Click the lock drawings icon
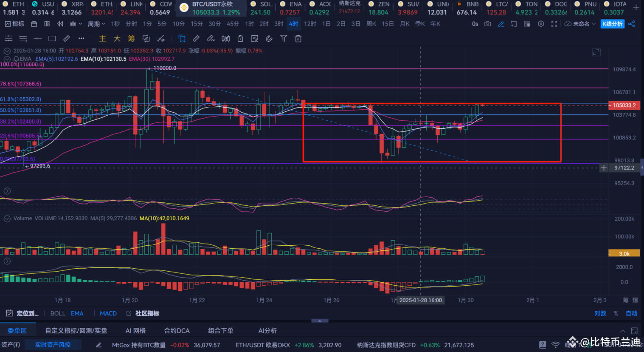 [240, 39]
